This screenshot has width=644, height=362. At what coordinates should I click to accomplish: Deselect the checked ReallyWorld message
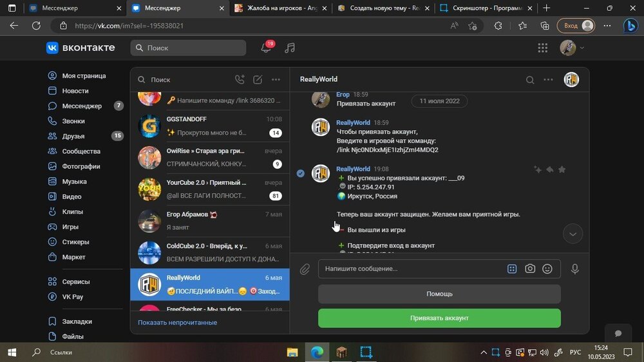click(x=301, y=173)
